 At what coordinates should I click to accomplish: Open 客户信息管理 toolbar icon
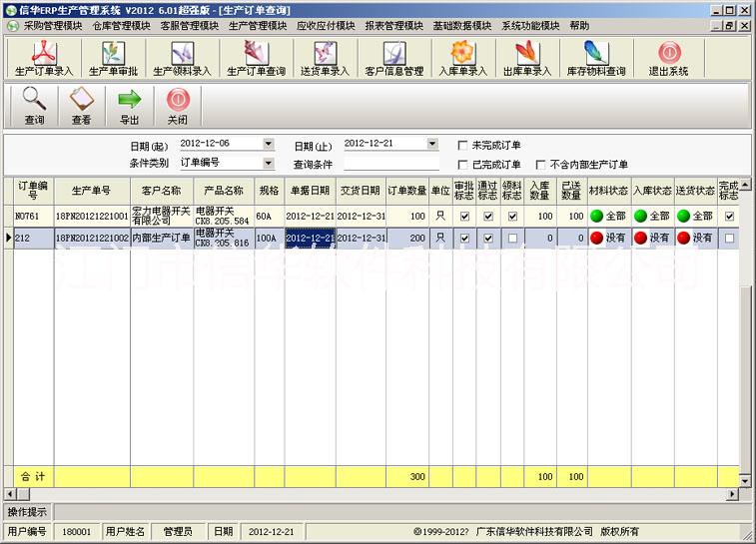tap(394, 58)
